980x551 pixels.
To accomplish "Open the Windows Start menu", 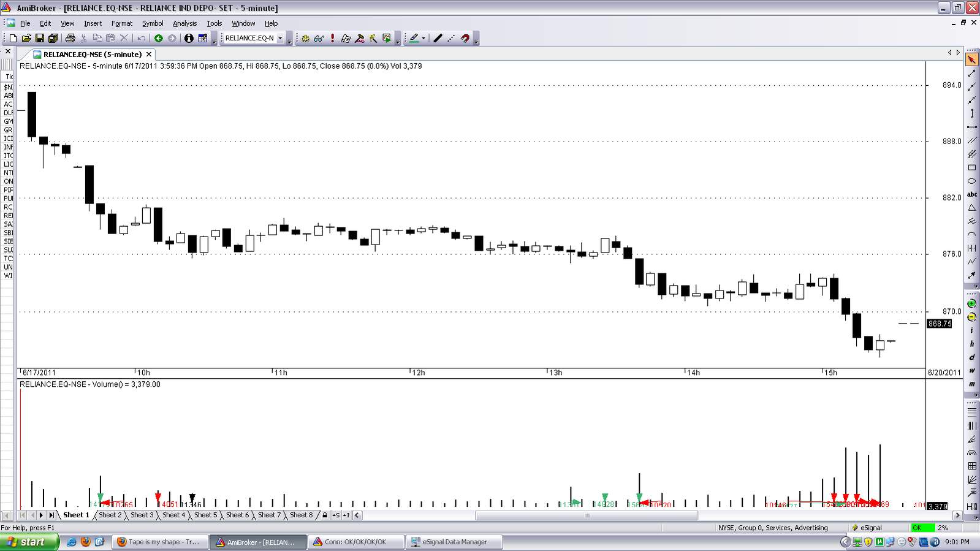I will [x=29, y=542].
